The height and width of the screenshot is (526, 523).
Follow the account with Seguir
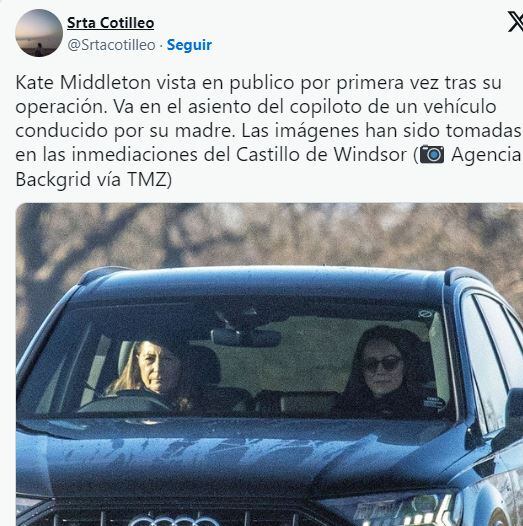pyautogui.click(x=189, y=45)
